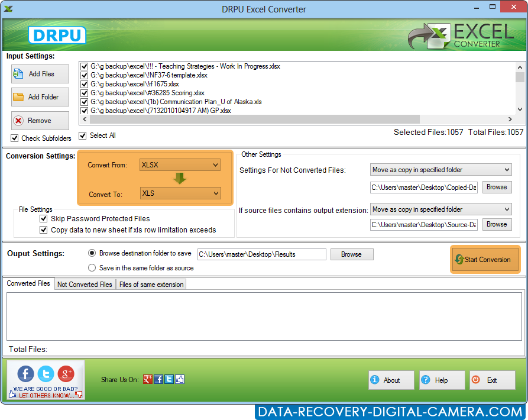Screen dimensions: 528x420
Task: Uncheck Skip Password Protected Files
Action: [x=44, y=218]
